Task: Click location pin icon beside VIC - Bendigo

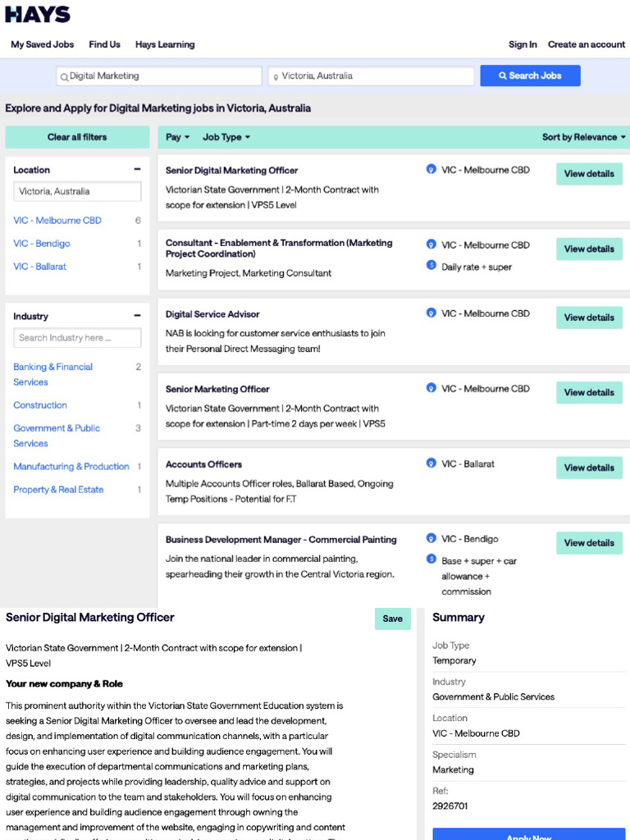Action: coord(431,539)
